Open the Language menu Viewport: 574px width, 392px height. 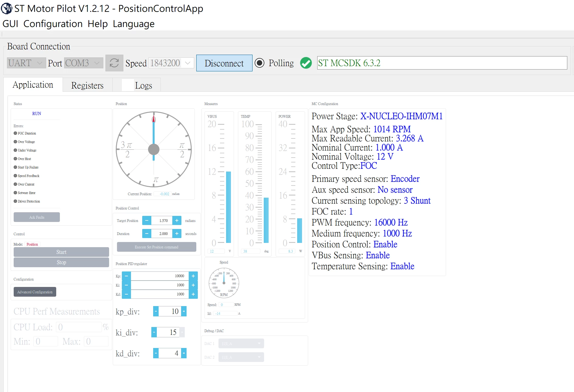click(x=134, y=24)
